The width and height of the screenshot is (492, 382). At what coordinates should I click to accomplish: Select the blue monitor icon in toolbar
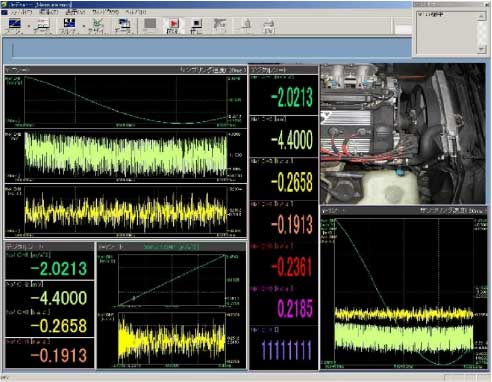(14, 24)
